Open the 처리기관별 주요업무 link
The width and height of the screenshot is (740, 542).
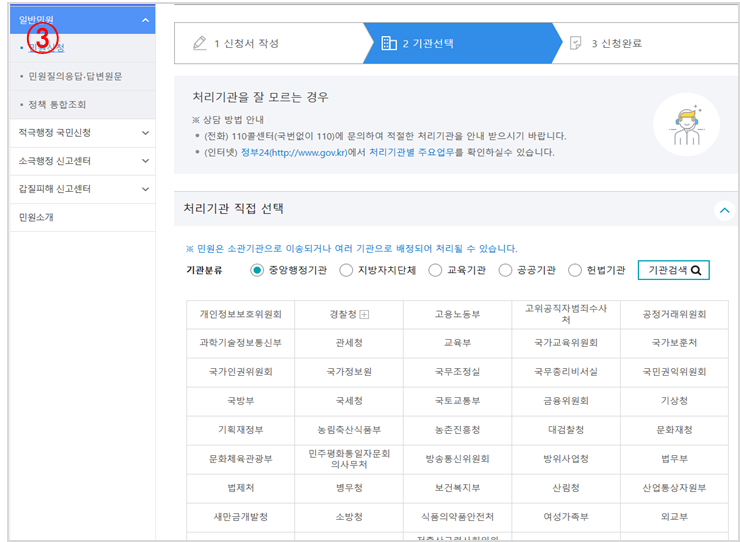tap(412, 152)
